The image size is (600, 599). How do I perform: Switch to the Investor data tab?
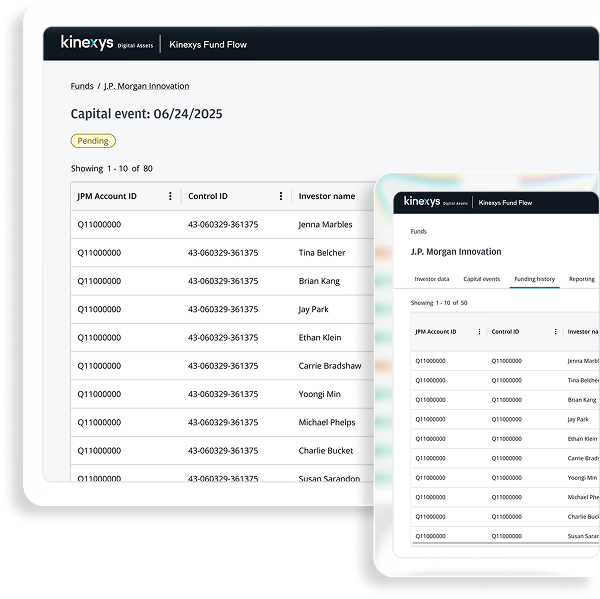[432, 279]
